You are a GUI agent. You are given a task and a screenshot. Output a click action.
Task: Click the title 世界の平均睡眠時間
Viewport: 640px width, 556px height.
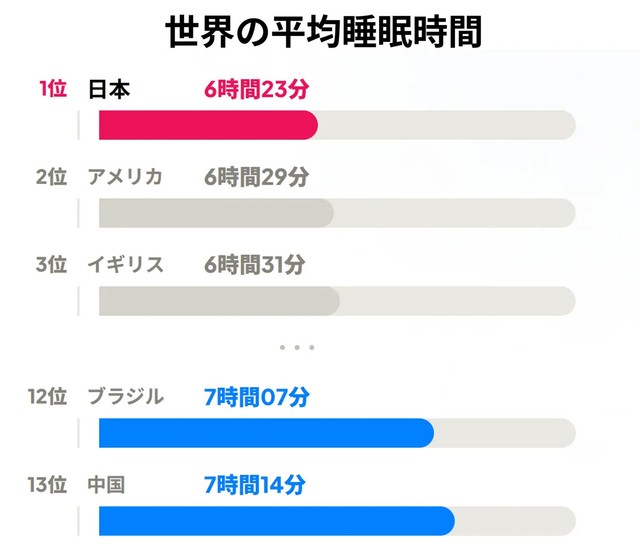click(x=323, y=32)
